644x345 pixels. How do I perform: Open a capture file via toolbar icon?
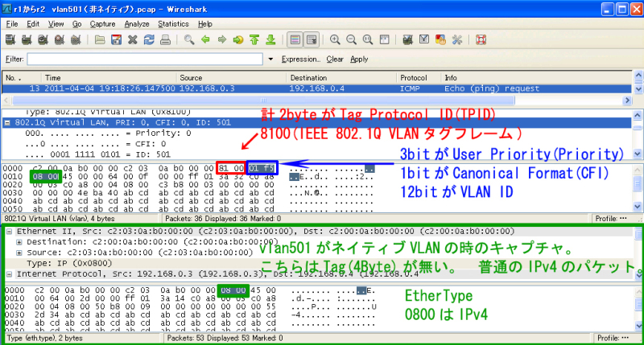tap(101, 39)
